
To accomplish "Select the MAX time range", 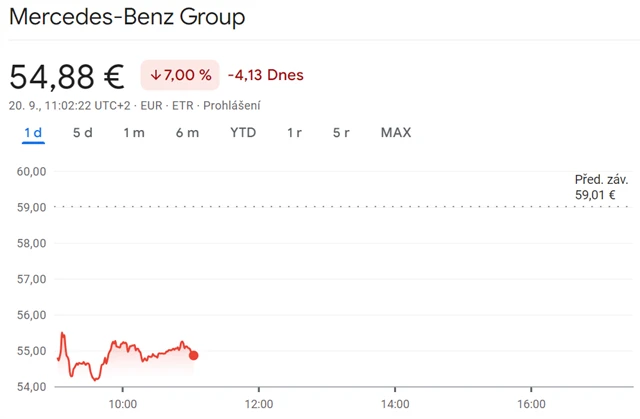I will 396,133.
